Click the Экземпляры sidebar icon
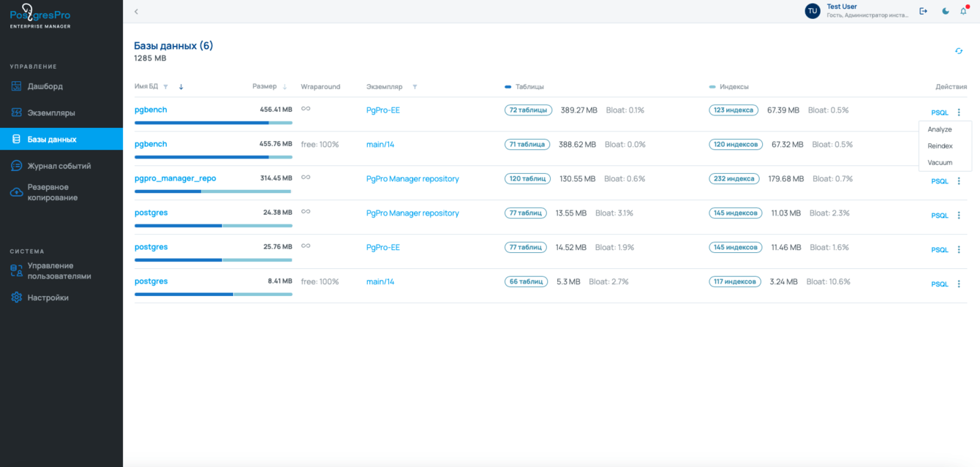Image resolution: width=980 pixels, height=467 pixels. point(16,113)
